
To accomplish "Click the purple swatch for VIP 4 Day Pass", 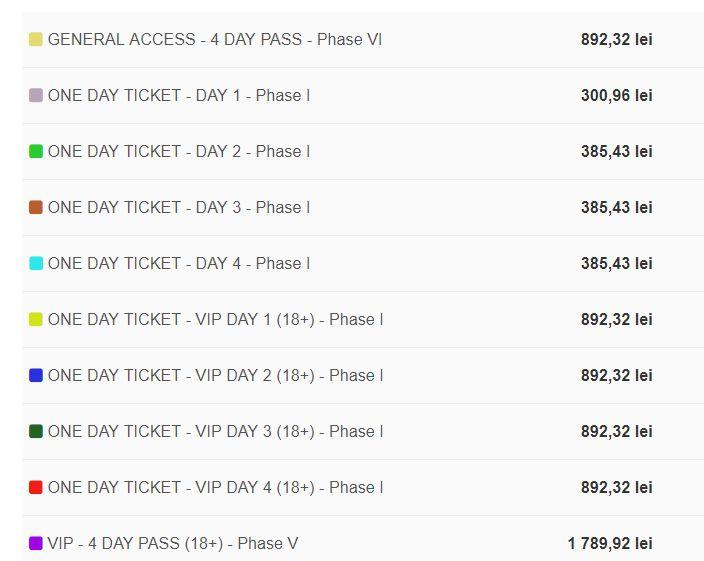I will [x=36, y=544].
